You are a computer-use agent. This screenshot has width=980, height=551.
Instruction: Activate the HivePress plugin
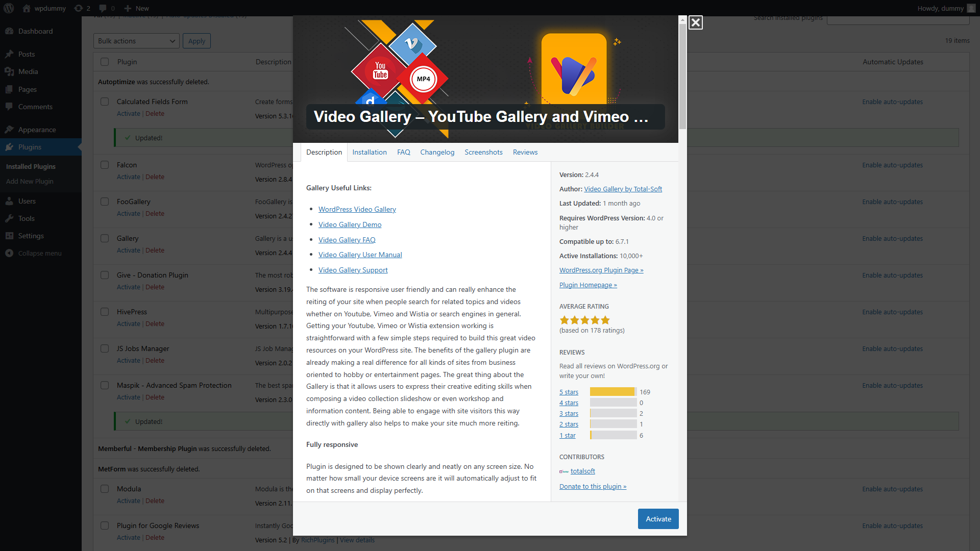point(128,323)
